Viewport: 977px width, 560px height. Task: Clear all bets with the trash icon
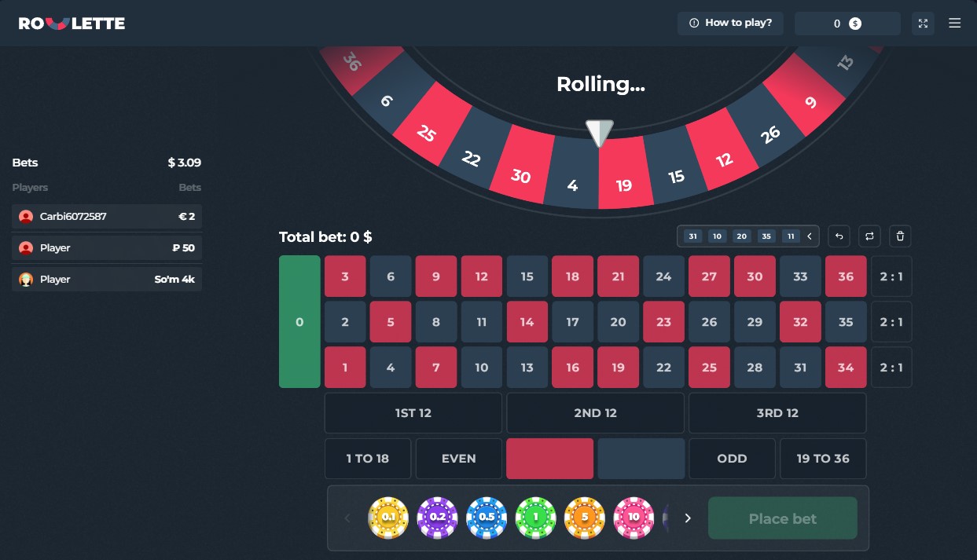[901, 236]
